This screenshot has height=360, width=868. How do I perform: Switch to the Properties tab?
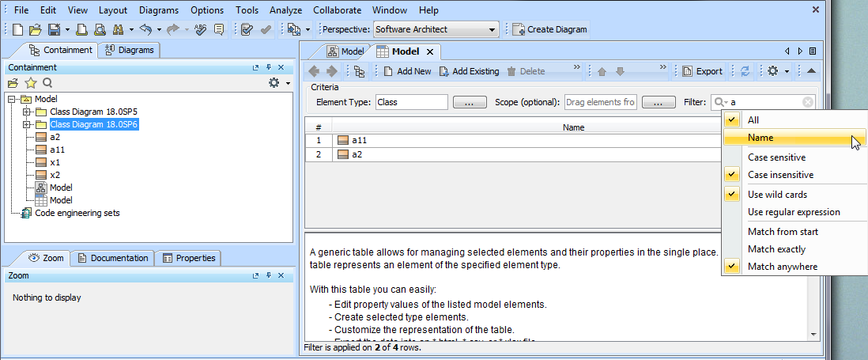pyautogui.click(x=189, y=258)
